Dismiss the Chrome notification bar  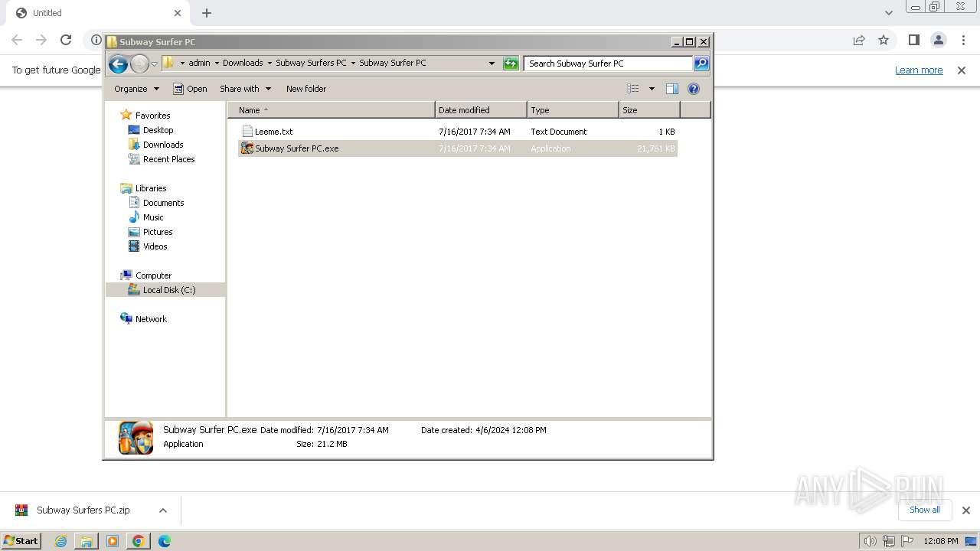click(x=962, y=70)
